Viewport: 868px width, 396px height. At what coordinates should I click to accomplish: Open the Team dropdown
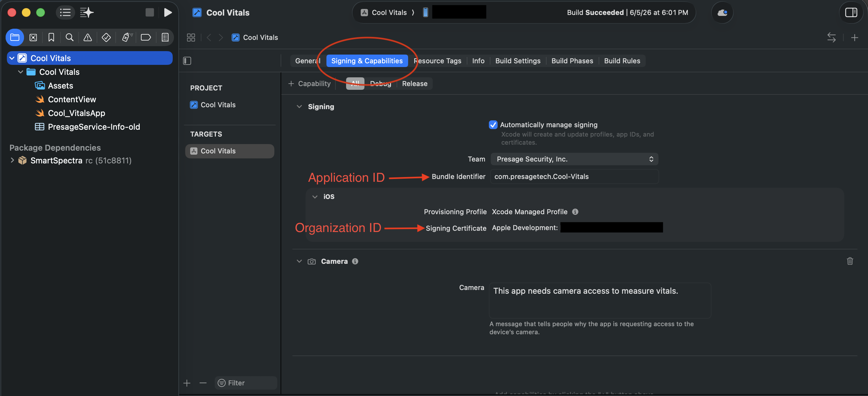pos(574,159)
